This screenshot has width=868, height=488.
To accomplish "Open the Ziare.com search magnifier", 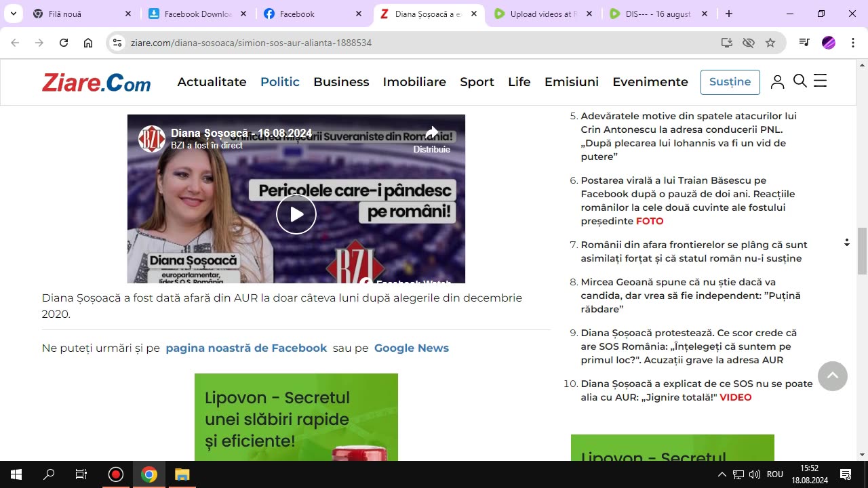I will tap(800, 81).
